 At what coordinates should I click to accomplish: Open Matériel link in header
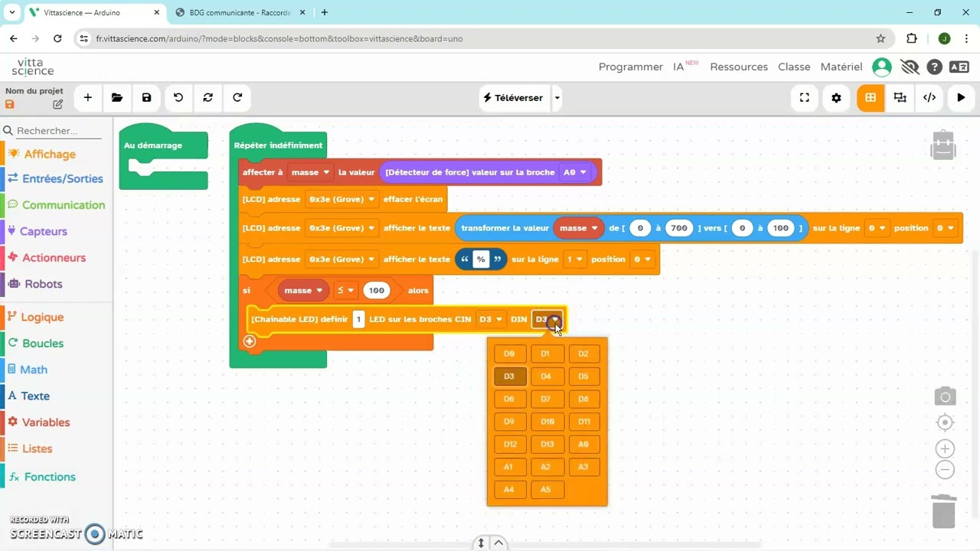click(x=841, y=67)
